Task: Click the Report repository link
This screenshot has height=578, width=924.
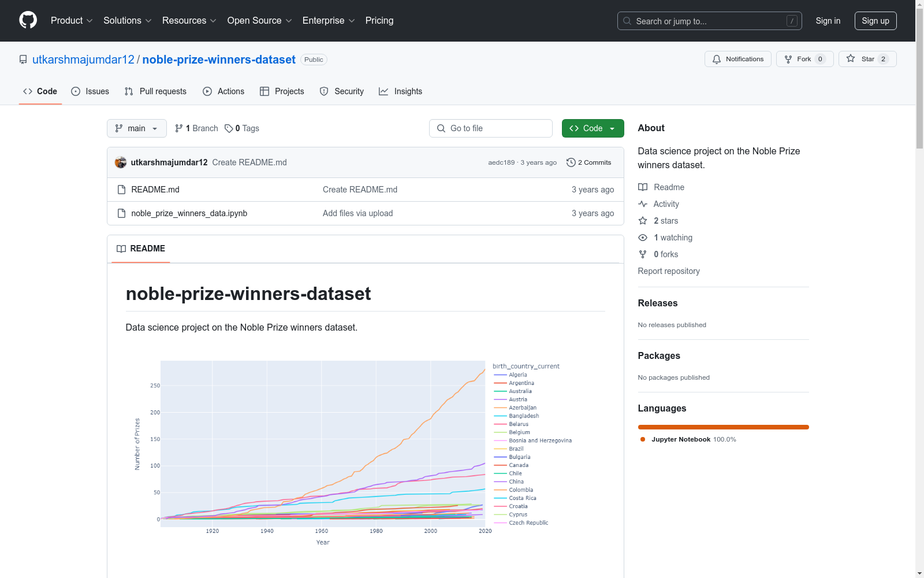Action: click(x=669, y=271)
